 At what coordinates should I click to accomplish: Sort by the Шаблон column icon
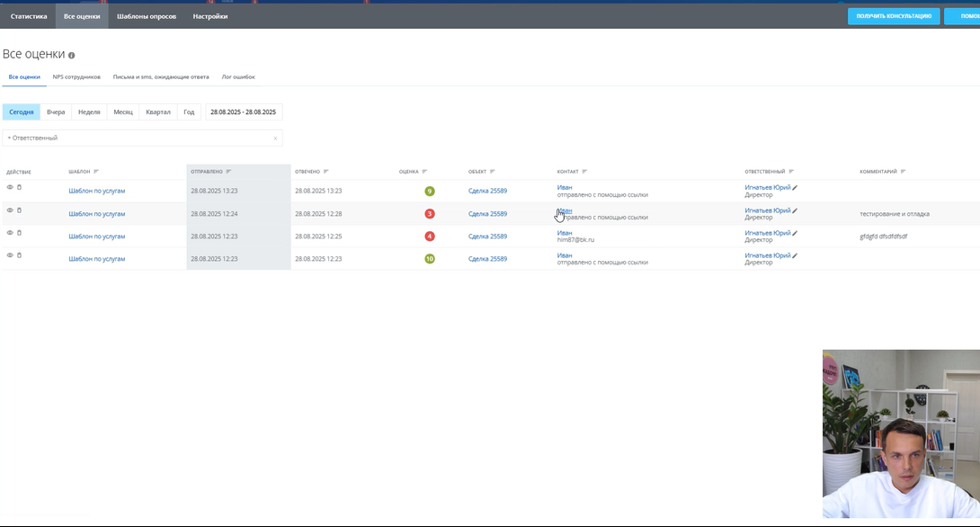point(96,171)
